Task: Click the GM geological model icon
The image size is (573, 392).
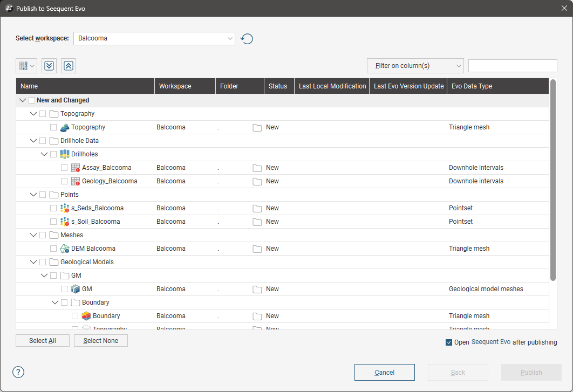Action: (76, 289)
